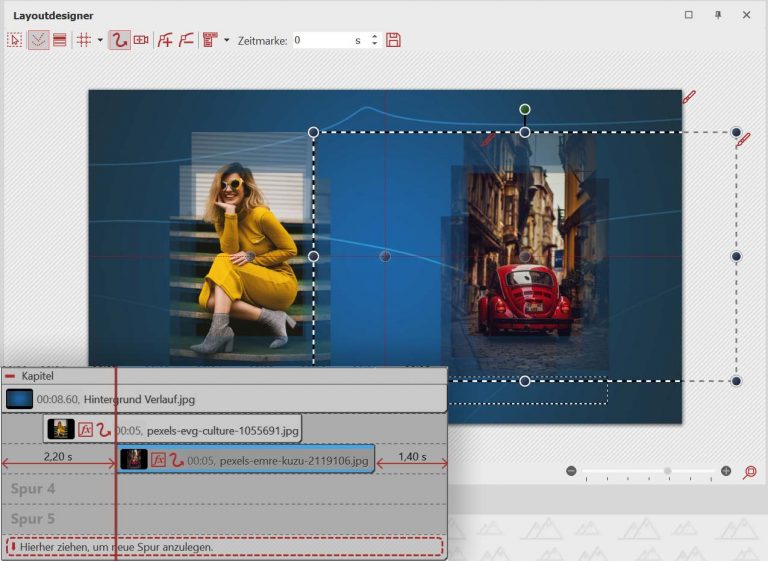Pin the Layoutdesigner window
Image resolution: width=768 pixels, height=561 pixels.
pyautogui.click(x=718, y=15)
